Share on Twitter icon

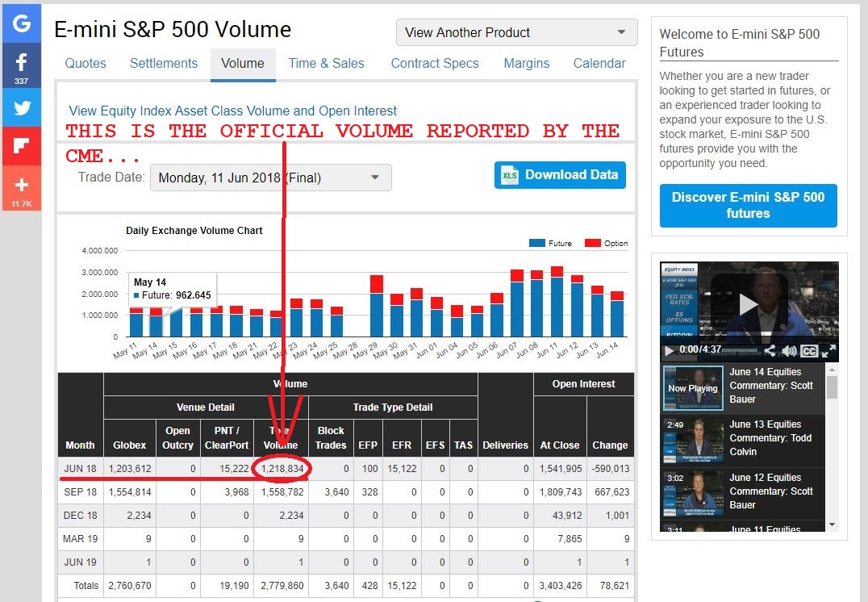[x=21, y=107]
